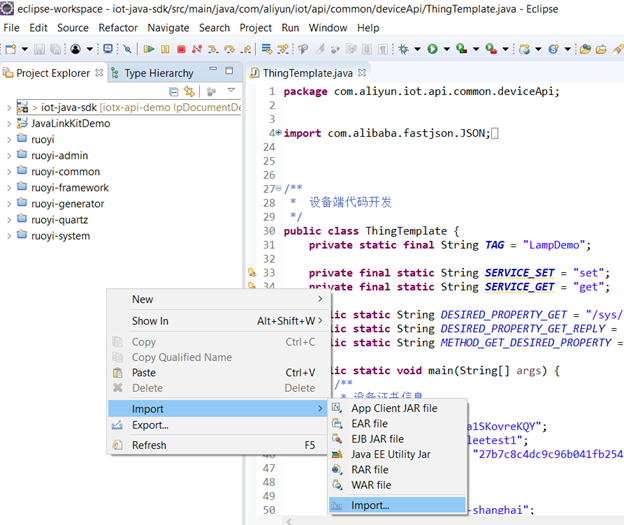Toggle Use Step Filters icon
The height and width of the screenshot is (525, 624).
(x=283, y=49)
